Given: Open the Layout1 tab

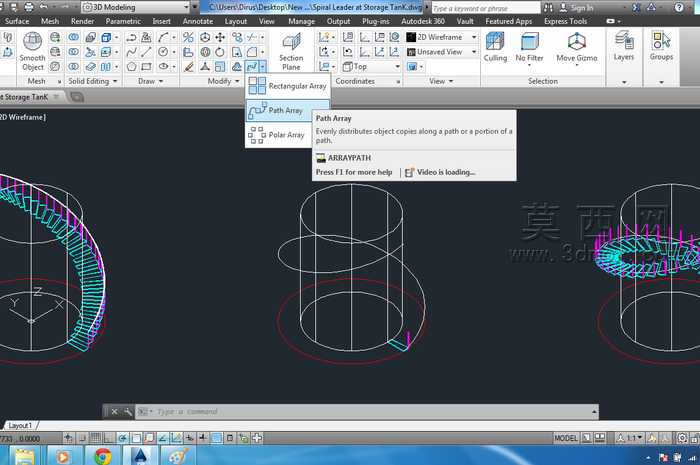Looking at the screenshot, I should pos(21,425).
